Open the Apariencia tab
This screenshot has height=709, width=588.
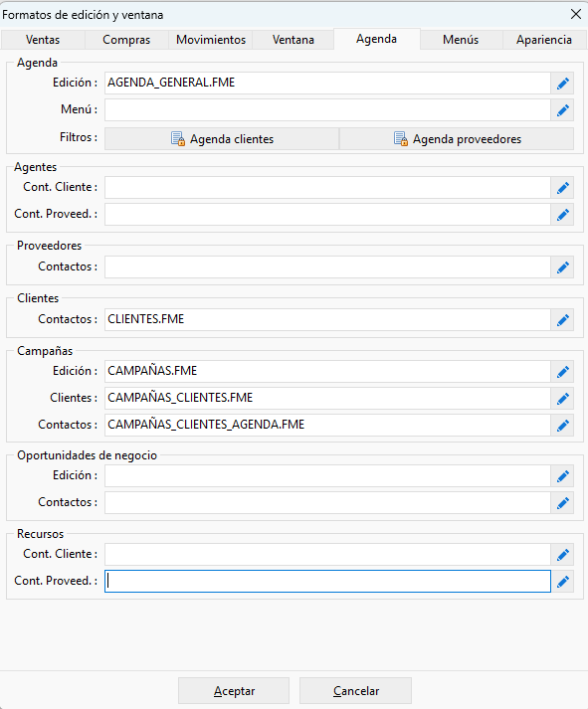544,40
